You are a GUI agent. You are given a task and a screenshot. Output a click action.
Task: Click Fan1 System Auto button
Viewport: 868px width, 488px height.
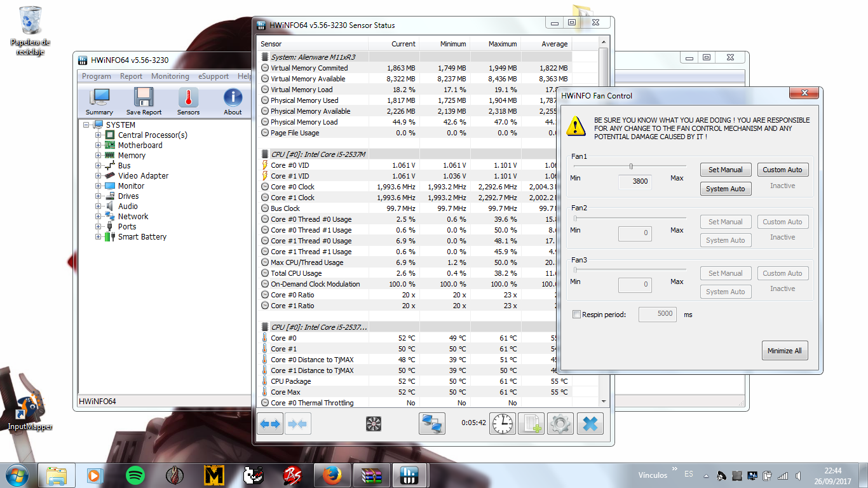(725, 189)
